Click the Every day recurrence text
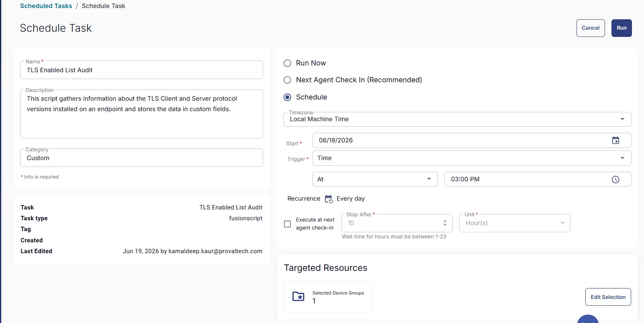The image size is (644, 323). pyautogui.click(x=351, y=199)
